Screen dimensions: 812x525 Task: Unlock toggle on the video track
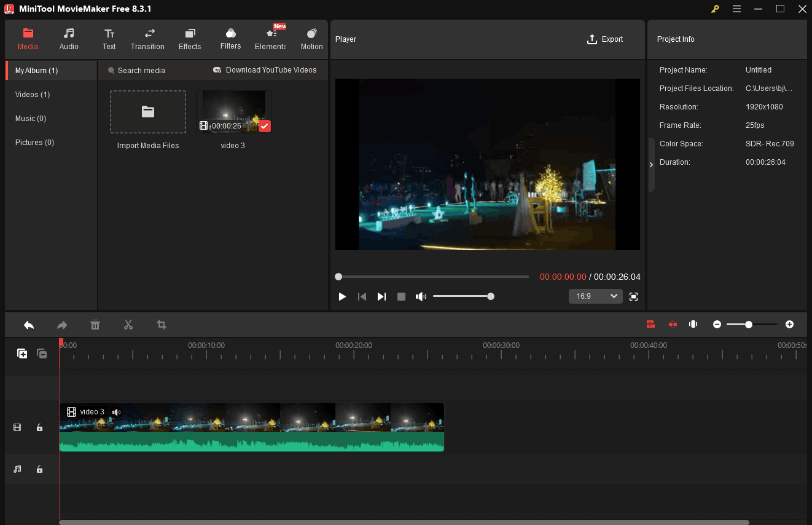39,427
